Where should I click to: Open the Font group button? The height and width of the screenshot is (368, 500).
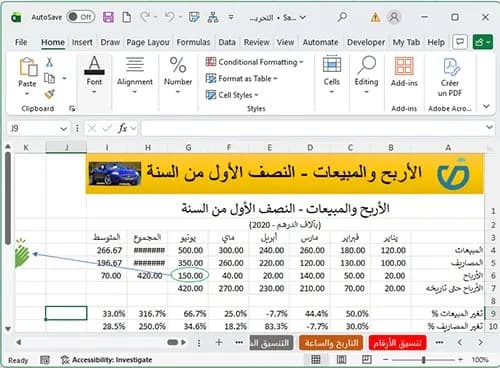[94, 75]
